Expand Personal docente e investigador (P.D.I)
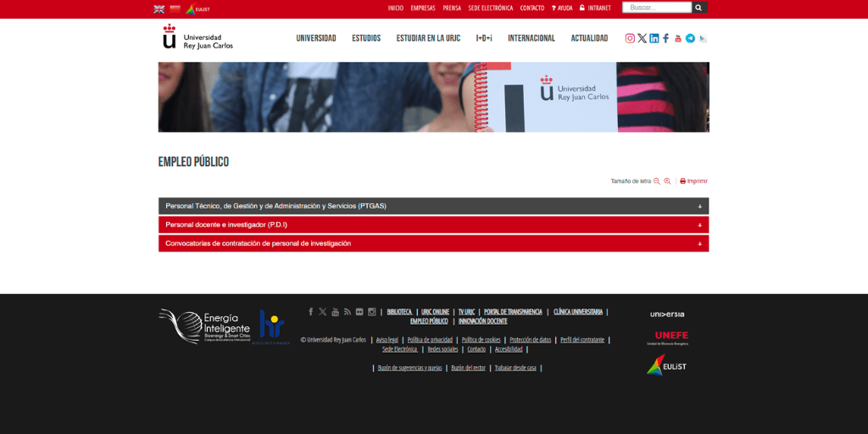 [433, 225]
